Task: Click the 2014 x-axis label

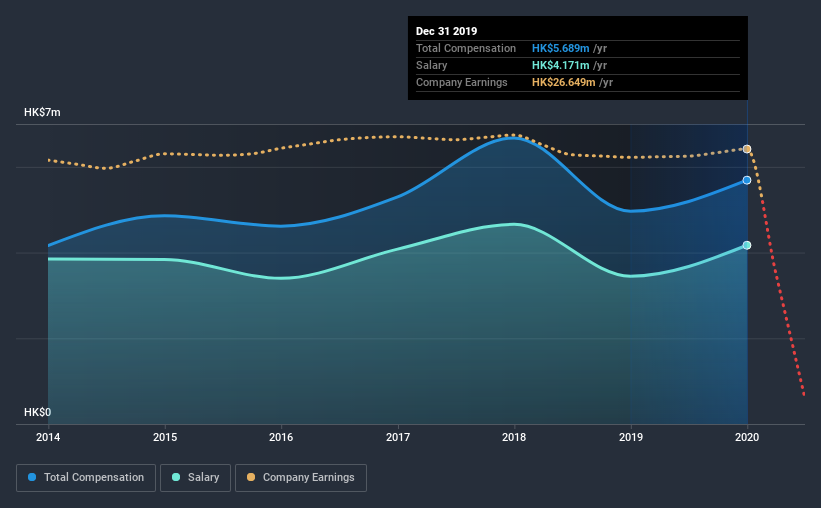Action: pyautogui.click(x=48, y=437)
